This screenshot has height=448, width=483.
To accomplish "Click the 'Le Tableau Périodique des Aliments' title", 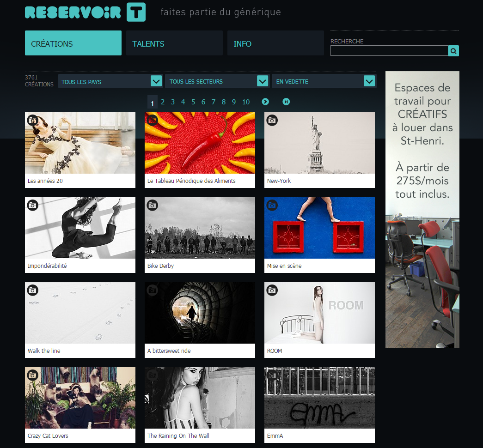I will pyautogui.click(x=191, y=181).
